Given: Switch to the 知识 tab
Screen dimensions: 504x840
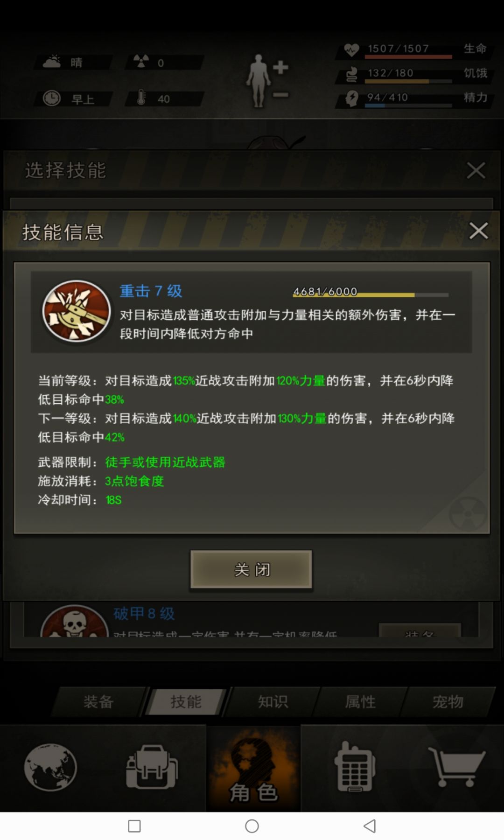Looking at the screenshot, I should pos(273,701).
